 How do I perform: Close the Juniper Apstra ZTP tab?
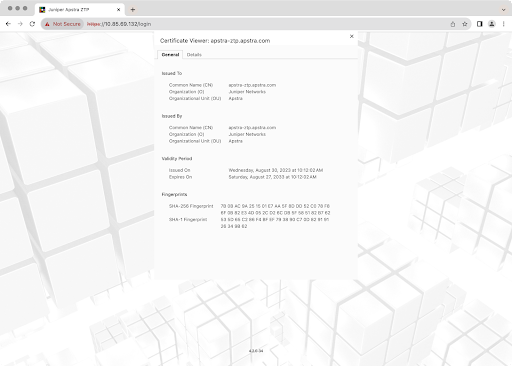point(118,10)
